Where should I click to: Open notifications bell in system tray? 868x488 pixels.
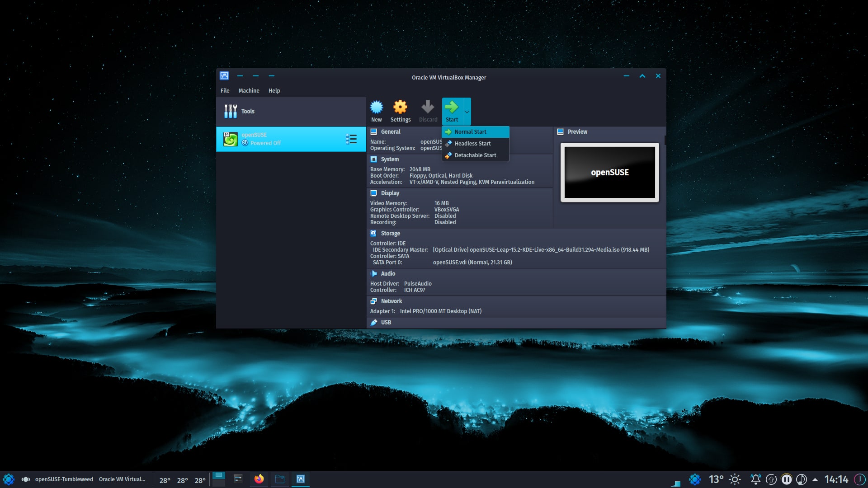click(755, 479)
